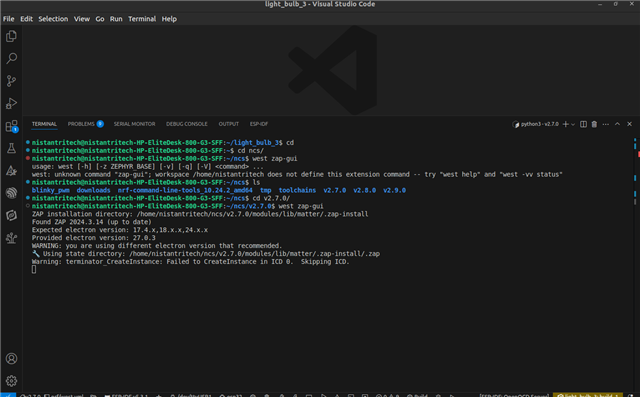
Task: Switch to the PROBLEMS tab
Action: (86, 124)
